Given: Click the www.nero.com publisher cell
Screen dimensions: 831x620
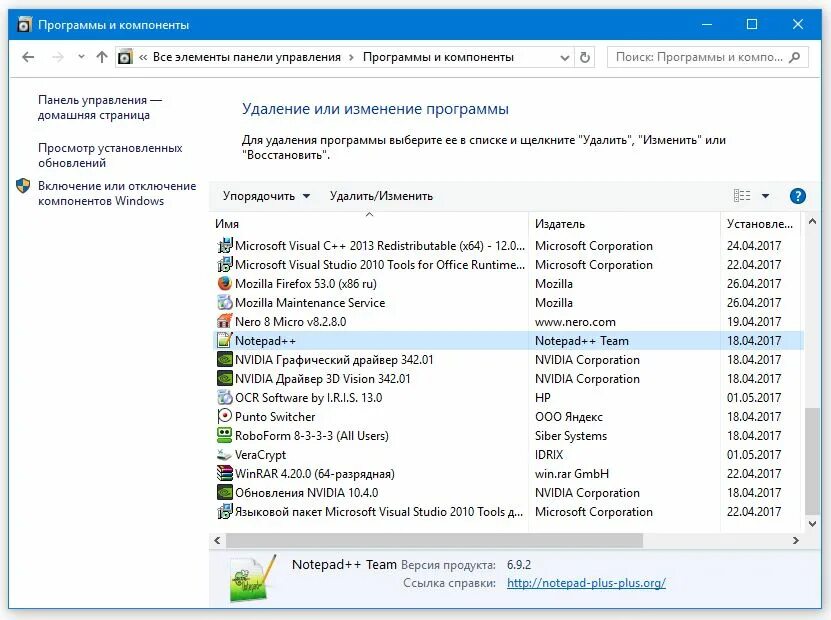Looking at the screenshot, I should click(x=575, y=322).
